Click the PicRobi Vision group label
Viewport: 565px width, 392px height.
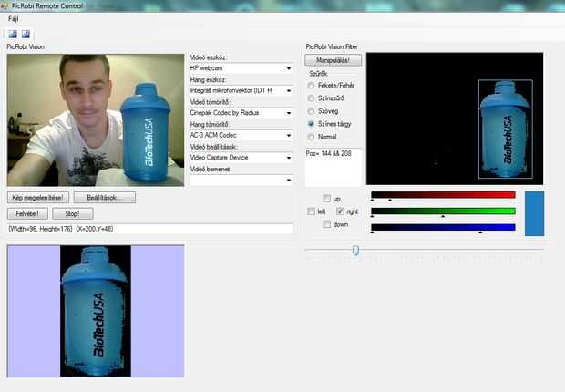click(x=26, y=46)
